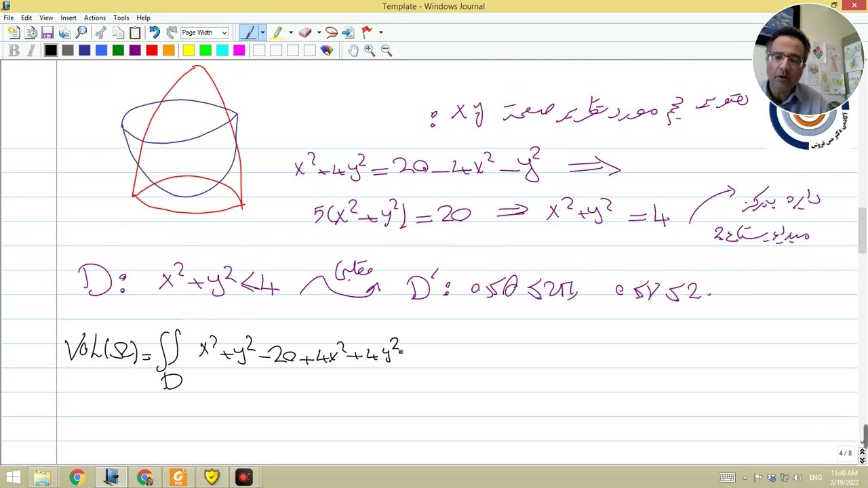Open the screen recorder taskbar icon

tap(244, 478)
